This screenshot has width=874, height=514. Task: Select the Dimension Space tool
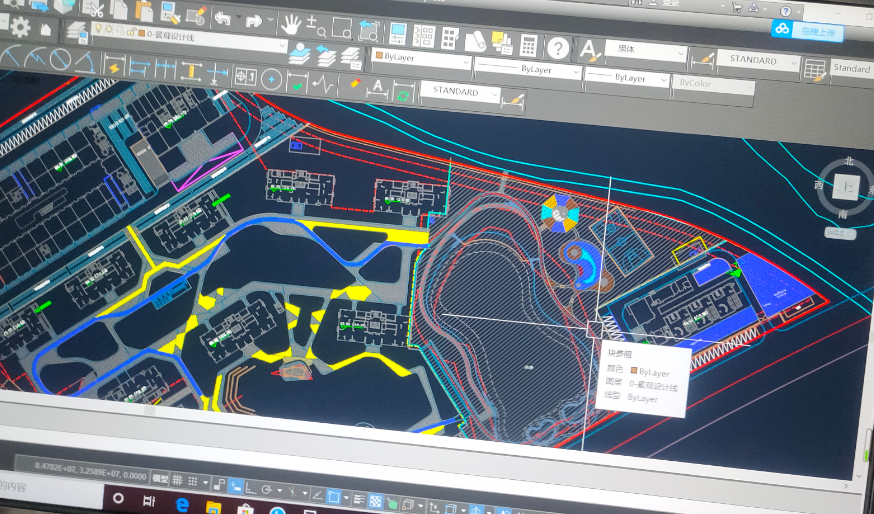[x=191, y=71]
